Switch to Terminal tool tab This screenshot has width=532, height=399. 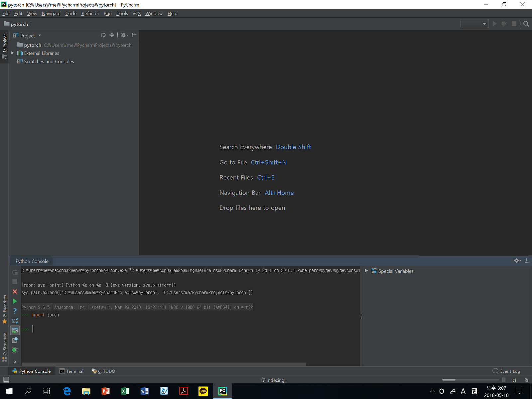[71, 371]
